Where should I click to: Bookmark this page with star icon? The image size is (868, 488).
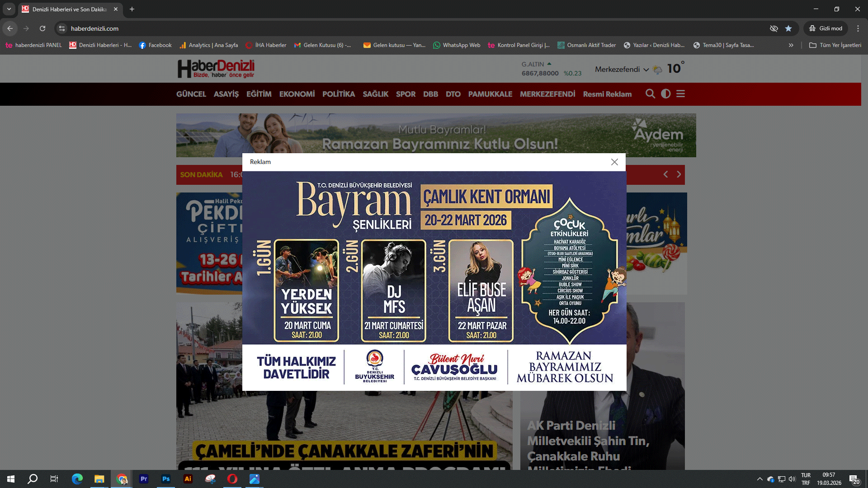[x=788, y=28]
